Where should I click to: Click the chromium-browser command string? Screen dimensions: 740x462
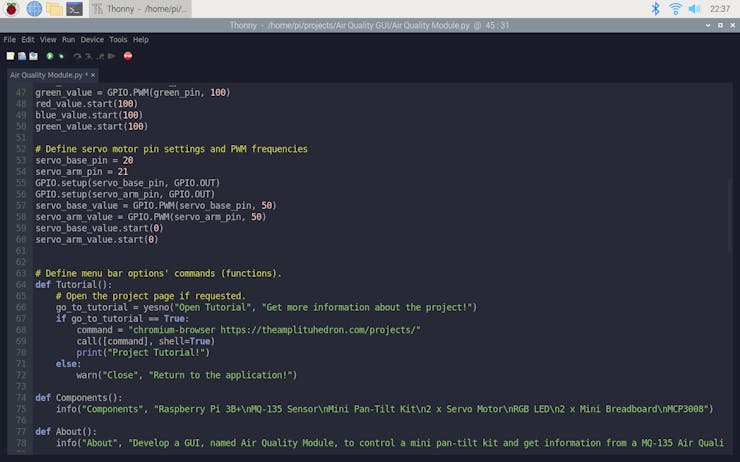tap(274, 330)
